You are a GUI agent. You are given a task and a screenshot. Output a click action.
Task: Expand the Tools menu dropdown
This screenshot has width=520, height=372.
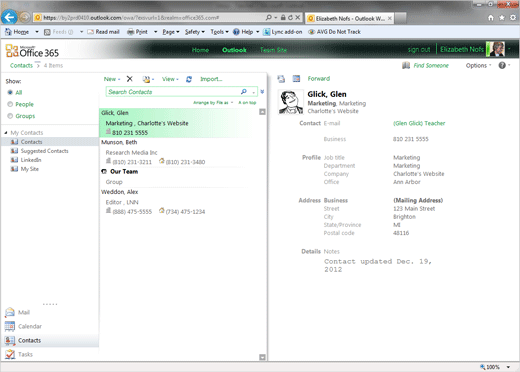[x=219, y=32]
